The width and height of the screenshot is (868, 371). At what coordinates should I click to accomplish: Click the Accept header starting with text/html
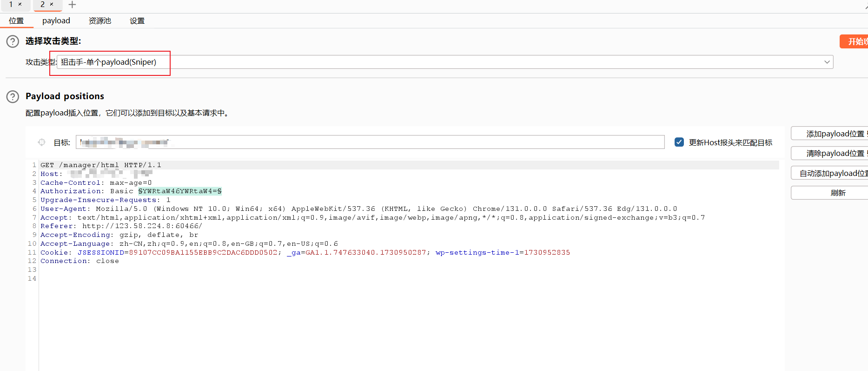click(x=373, y=218)
